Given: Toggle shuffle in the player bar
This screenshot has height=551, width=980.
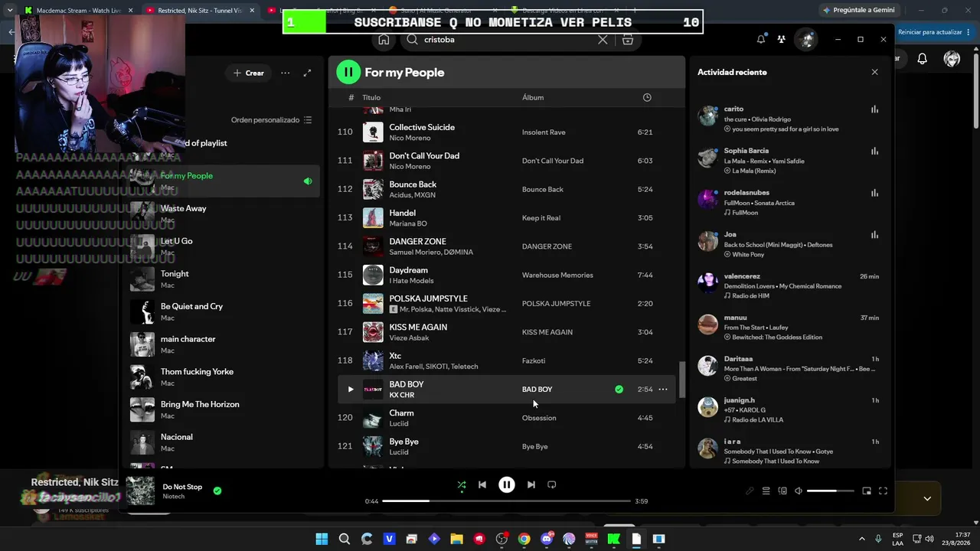Looking at the screenshot, I should [x=461, y=484].
